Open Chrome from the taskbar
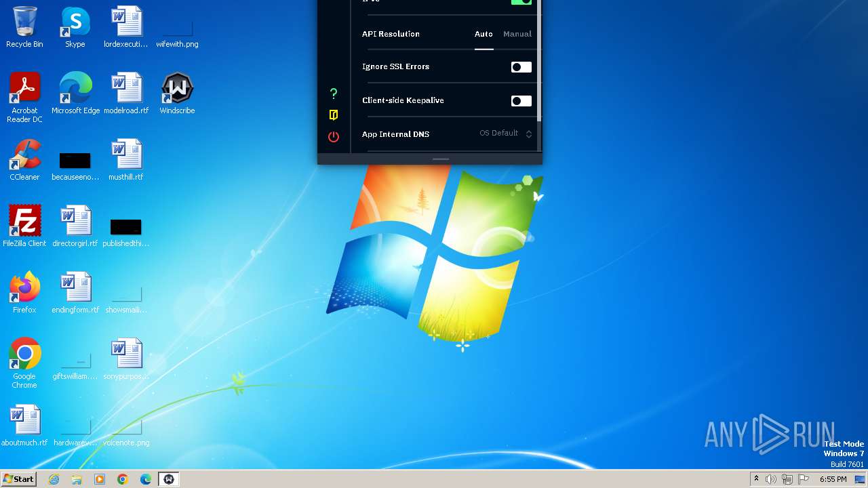868x488 pixels. pos(123,479)
